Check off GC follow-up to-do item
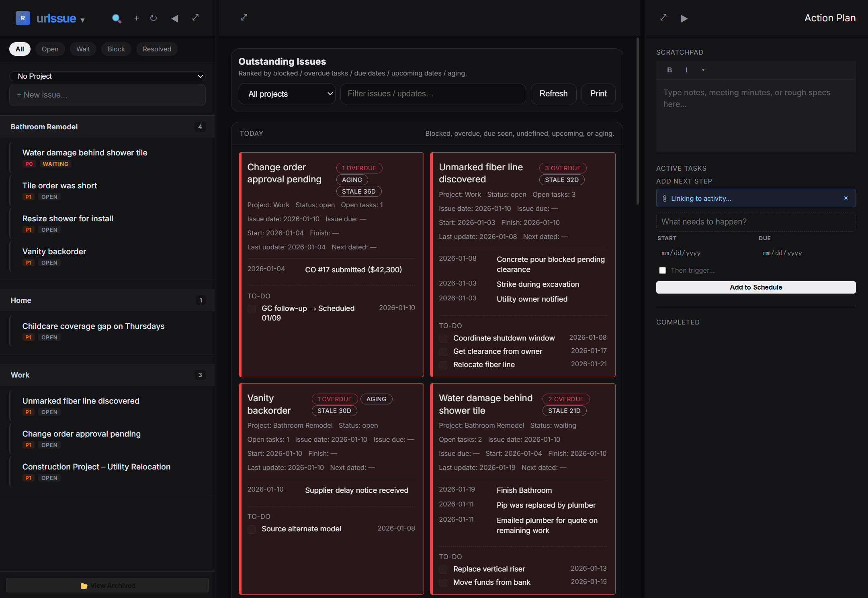Screen dimensions: 868x598 coord(252,309)
